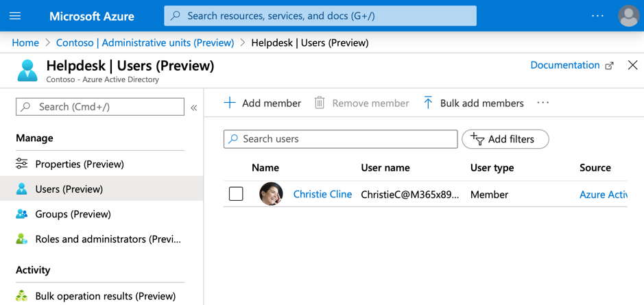
Task: Focus the global search resources field
Action: point(320,16)
